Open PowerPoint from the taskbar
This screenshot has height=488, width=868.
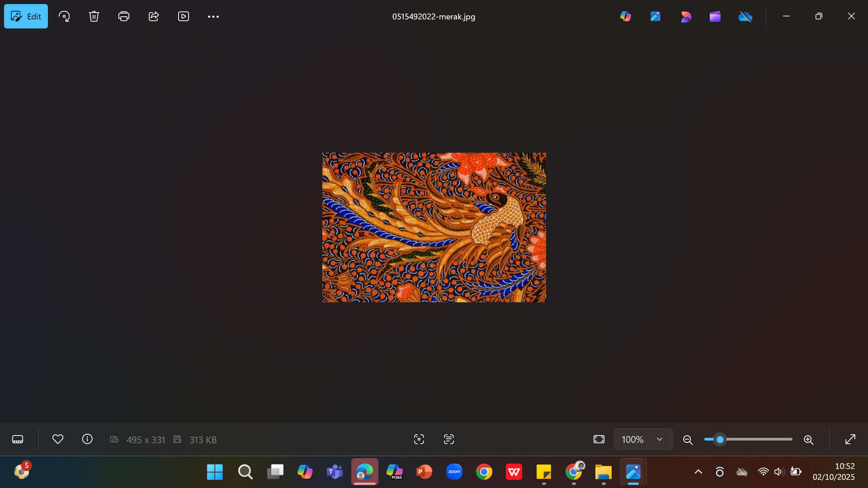pos(424,472)
